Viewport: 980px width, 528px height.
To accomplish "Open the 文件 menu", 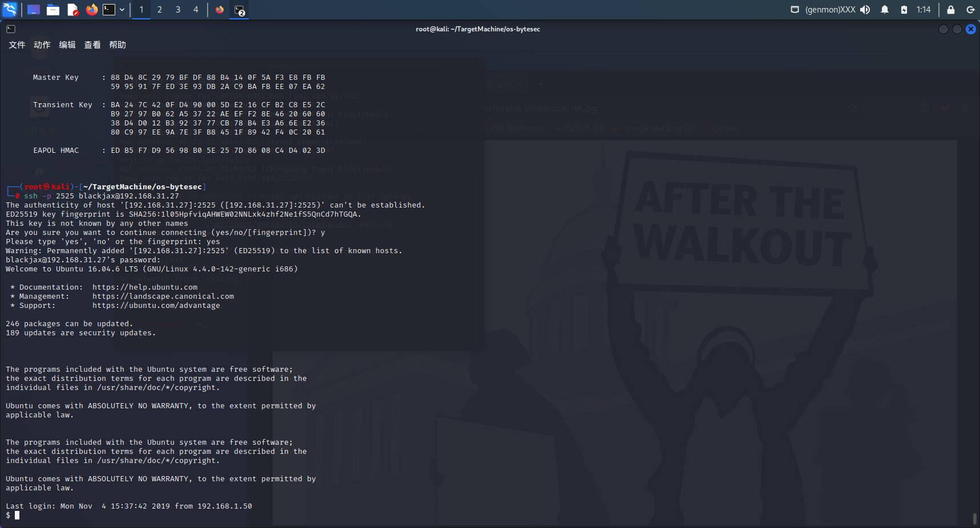I will point(17,45).
